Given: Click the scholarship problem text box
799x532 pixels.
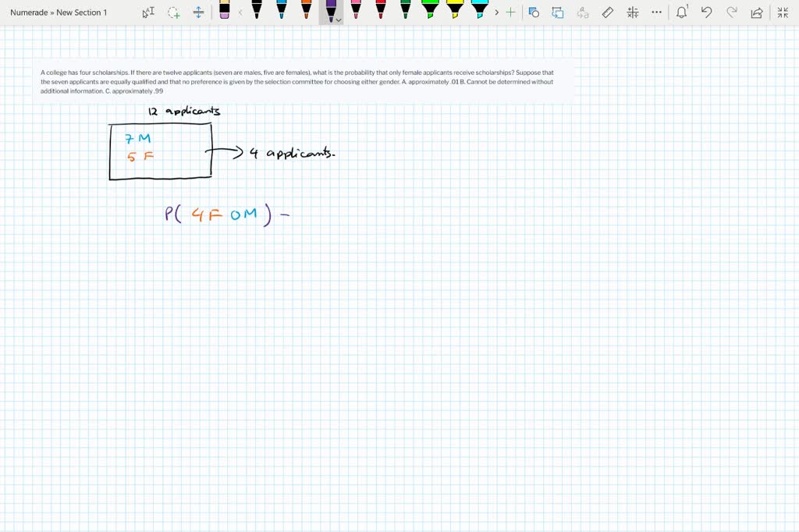Looking at the screenshot, I should [x=304, y=82].
